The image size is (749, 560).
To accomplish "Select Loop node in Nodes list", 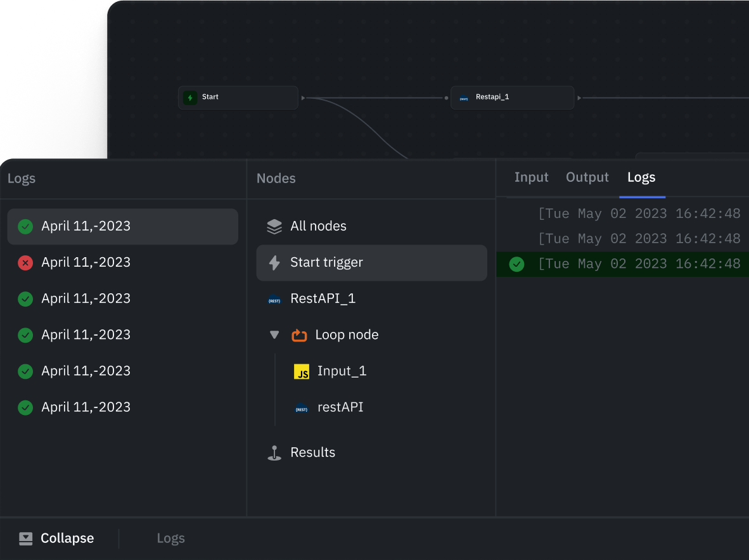I will click(x=371, y=335).
